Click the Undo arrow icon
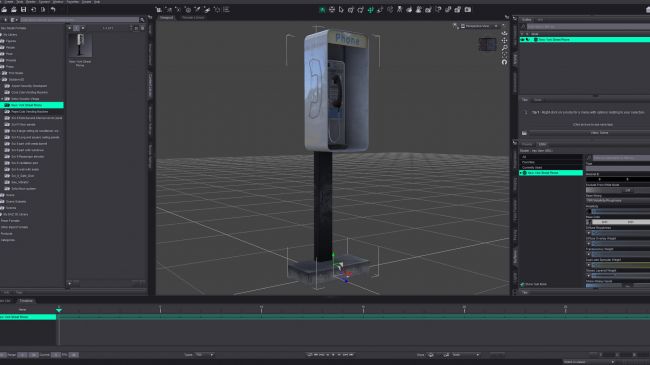The width and height of the screenshot is (650, 365). (53, 10)
